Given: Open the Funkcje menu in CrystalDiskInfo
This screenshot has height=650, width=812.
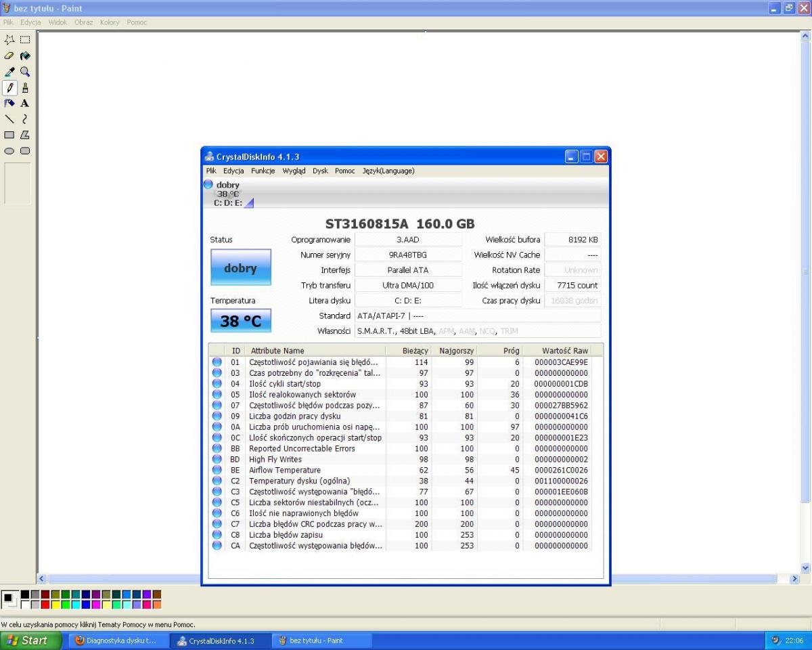Looking at the screenshot, I should (x=263, y=171).
